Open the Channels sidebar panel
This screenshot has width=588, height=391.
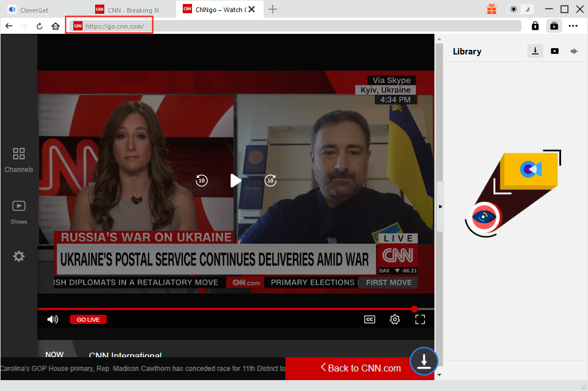pos(19,159)
